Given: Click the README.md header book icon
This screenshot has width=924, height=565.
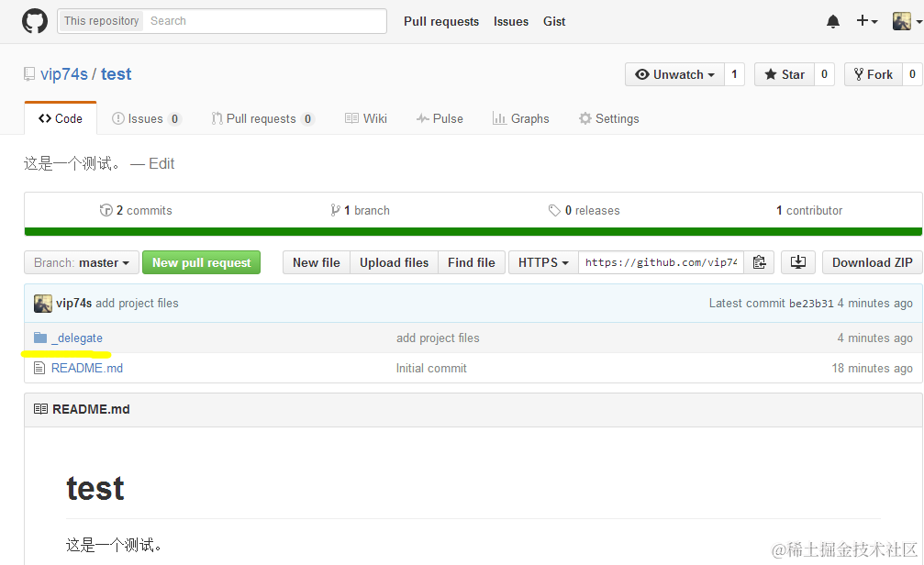Looking at the screenshot, I should (40, 409).
